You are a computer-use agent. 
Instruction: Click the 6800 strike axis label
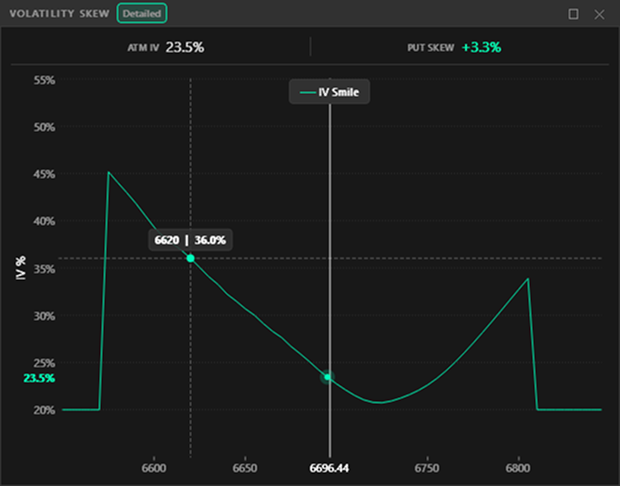click(518, 467)
